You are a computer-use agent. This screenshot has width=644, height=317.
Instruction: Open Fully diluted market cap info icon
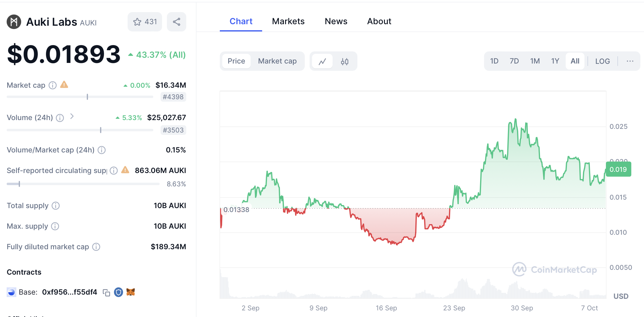click(x=96, y=247)
